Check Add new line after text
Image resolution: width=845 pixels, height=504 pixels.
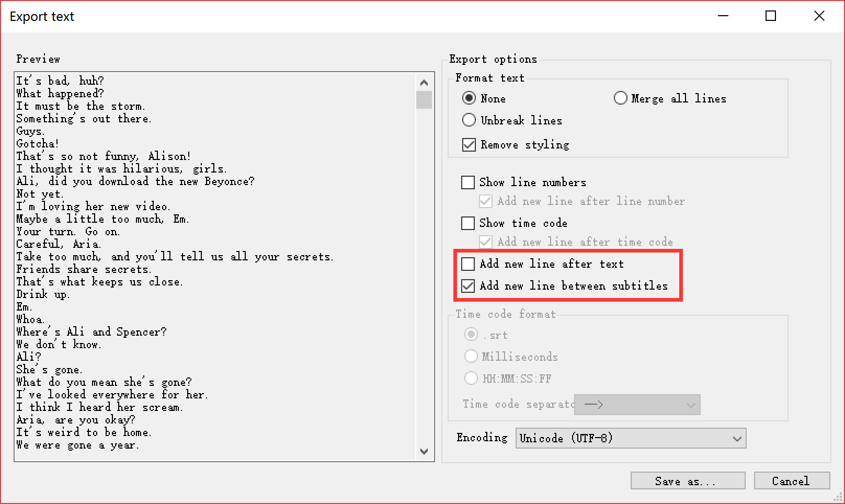click(x=468, y=264)
